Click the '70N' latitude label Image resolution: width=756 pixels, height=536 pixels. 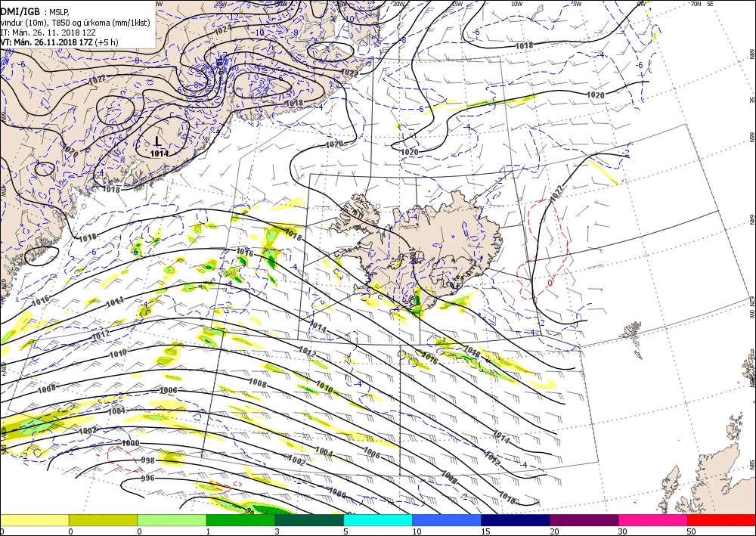(x=696, y=4)
